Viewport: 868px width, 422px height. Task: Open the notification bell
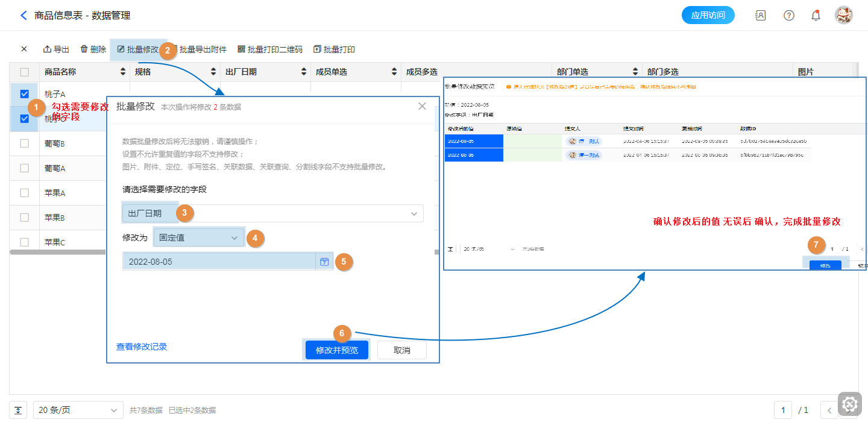(x=816, y=16)
